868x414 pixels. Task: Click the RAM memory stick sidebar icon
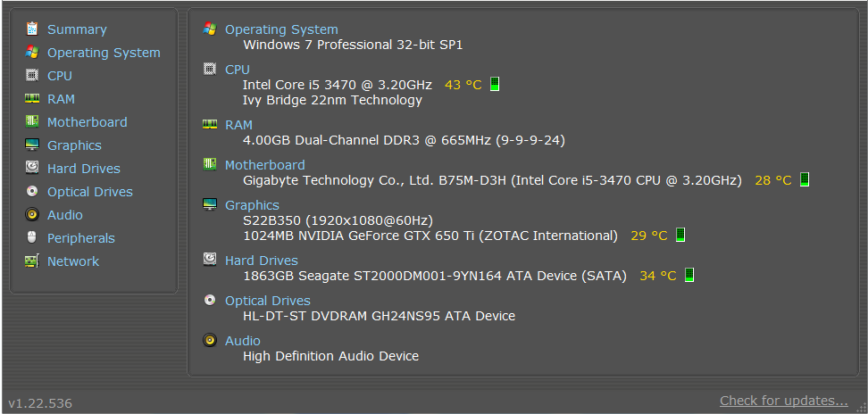pyautogui.click(x=32, y=98)
